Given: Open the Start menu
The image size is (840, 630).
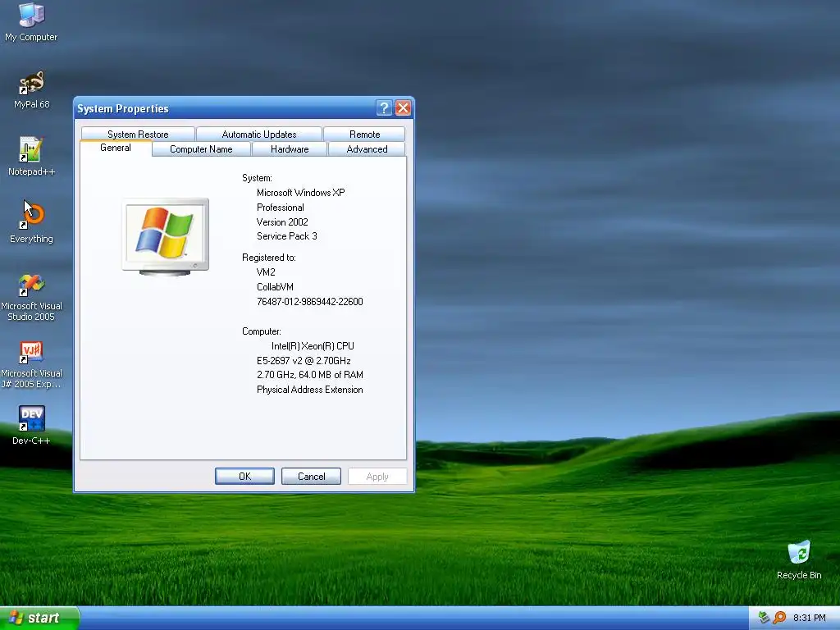Looking at the screenshot, I should pyautogui.click(x=39, y=618).
